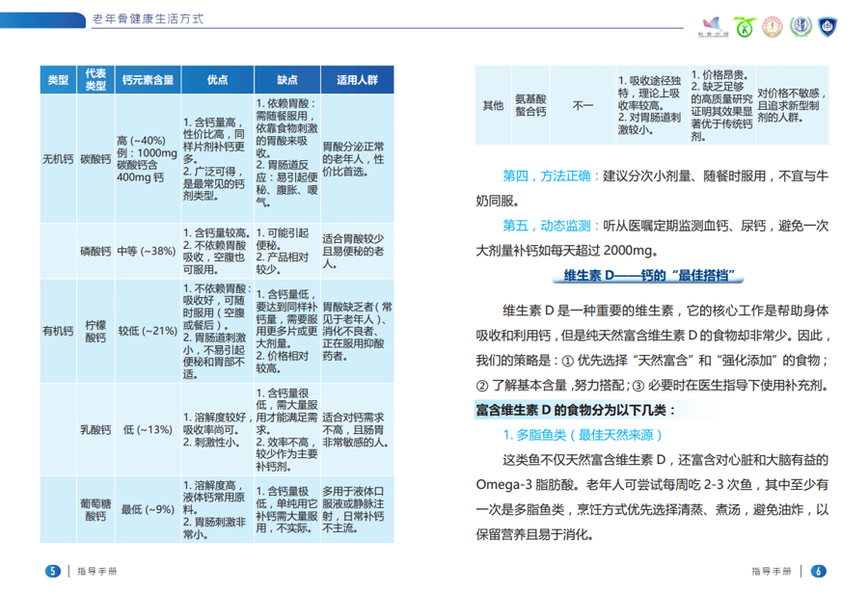Click the 指导手册 footer beside page 5
The width and height of the screenshot is (868, 595).
point(96,571)
